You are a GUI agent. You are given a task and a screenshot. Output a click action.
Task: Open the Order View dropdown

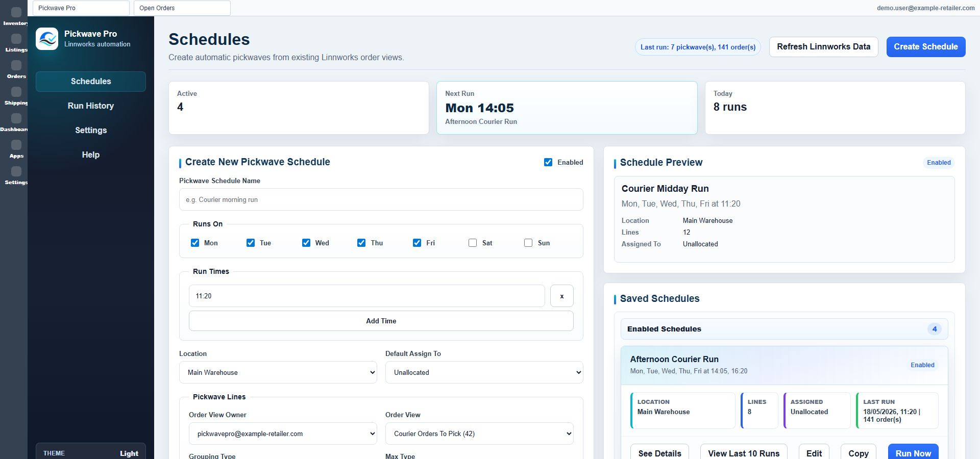point(479,433)
